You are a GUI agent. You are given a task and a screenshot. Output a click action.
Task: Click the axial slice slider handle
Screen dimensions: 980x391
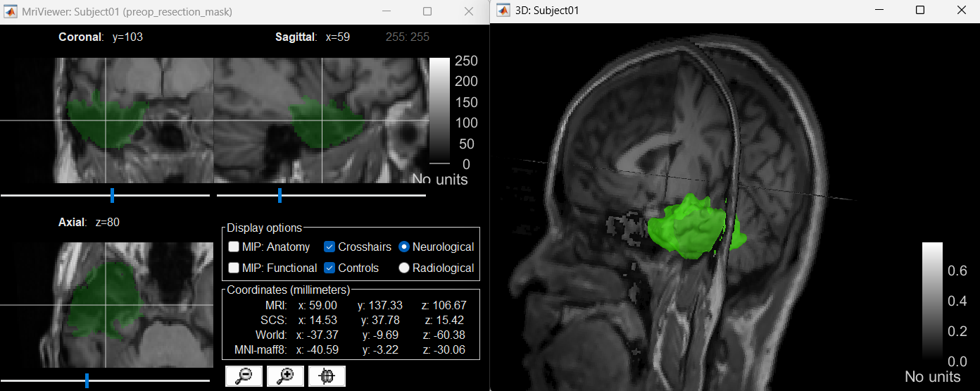coord(87,380)
